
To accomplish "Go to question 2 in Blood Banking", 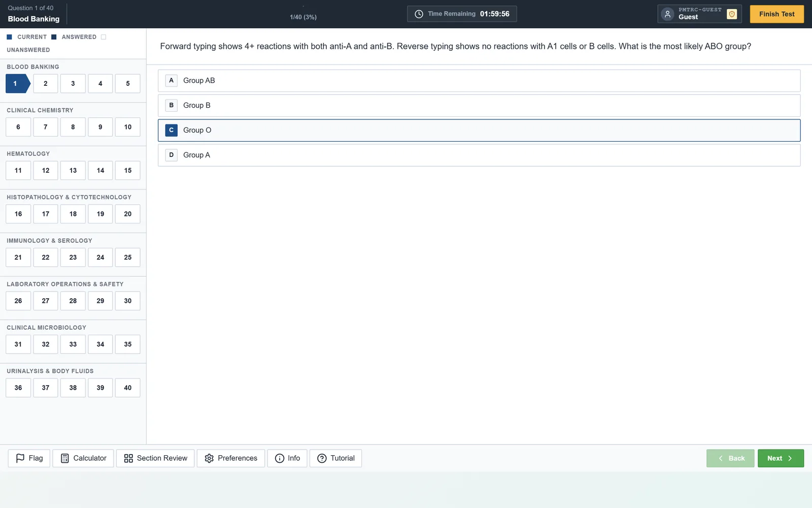I will (x=46, y=84).
